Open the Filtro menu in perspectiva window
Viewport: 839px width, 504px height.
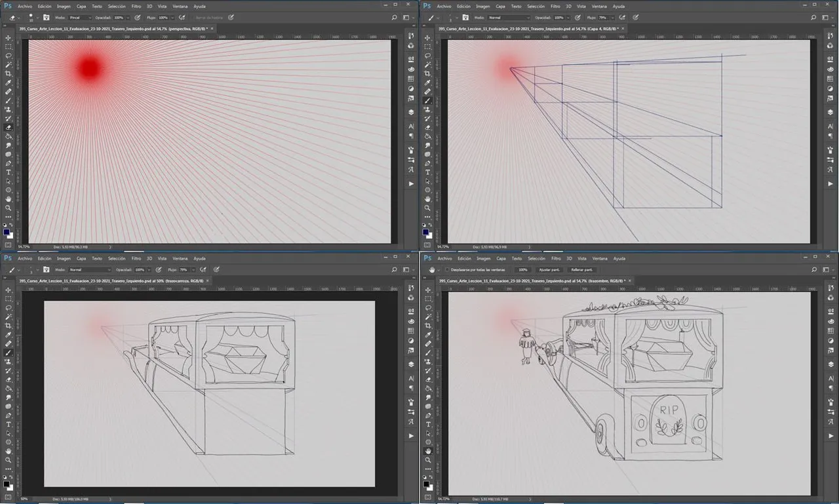136,6
